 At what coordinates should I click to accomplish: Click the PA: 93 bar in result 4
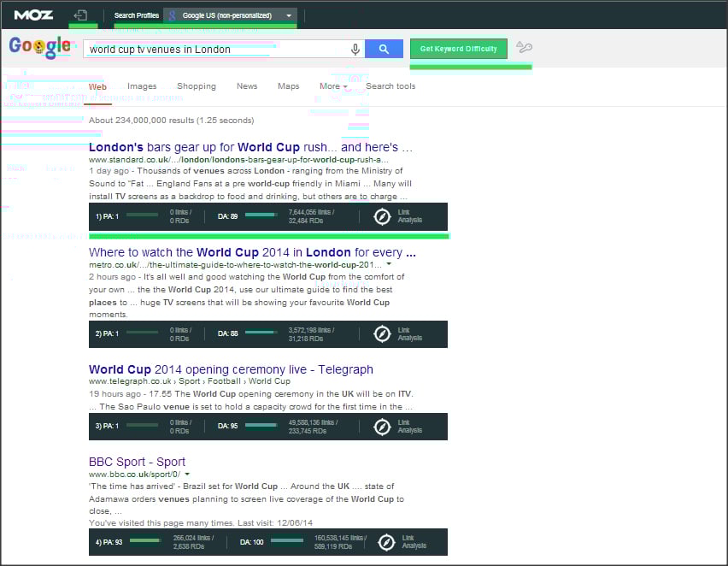[145, 540]
